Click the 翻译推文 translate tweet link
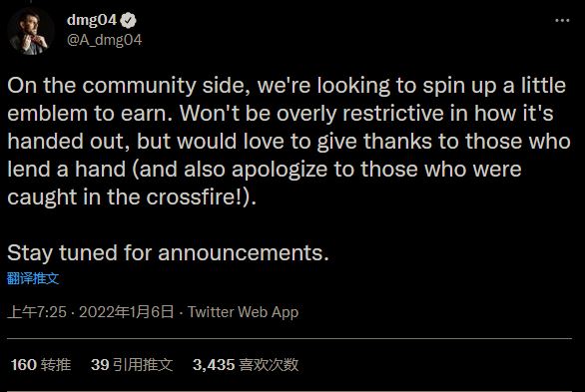 point(33,278)
